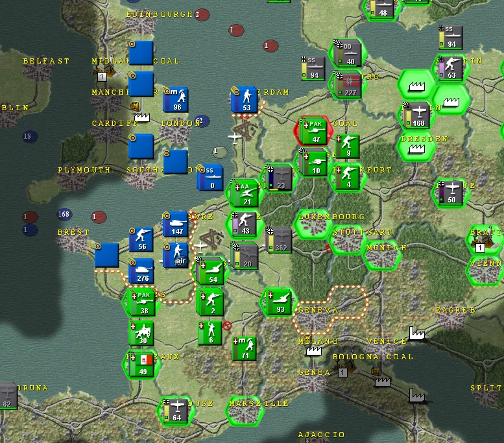Viewport: 504px width, 443px height.
Task: Select the gray aircraft unit numbered 50
Action: coord(451,193)
